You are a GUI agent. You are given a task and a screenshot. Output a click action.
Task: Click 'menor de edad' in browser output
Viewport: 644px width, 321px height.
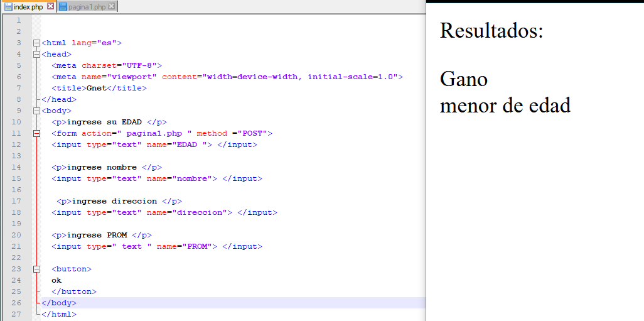[505, 106]
